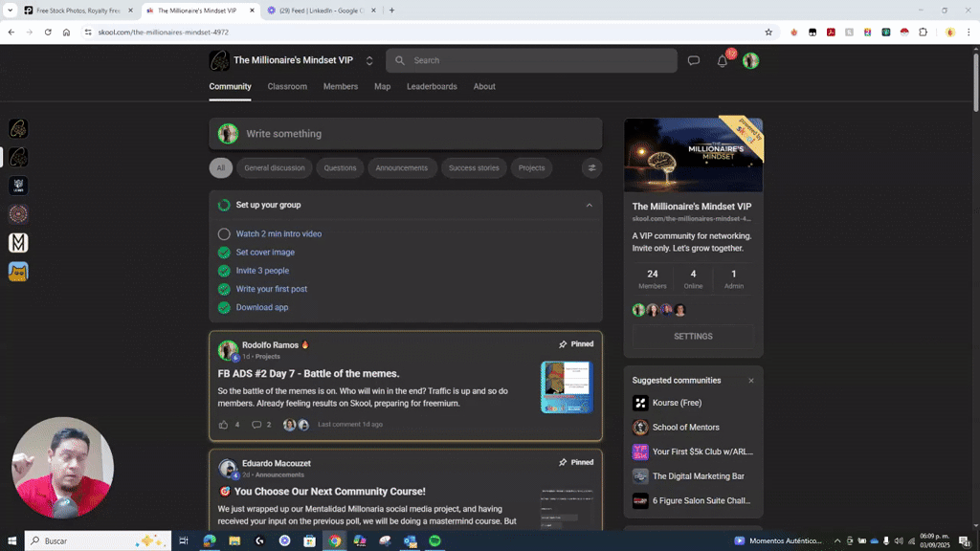Select the circular red community icon in sidebar

pyautogui.click(x=18, y=214)
